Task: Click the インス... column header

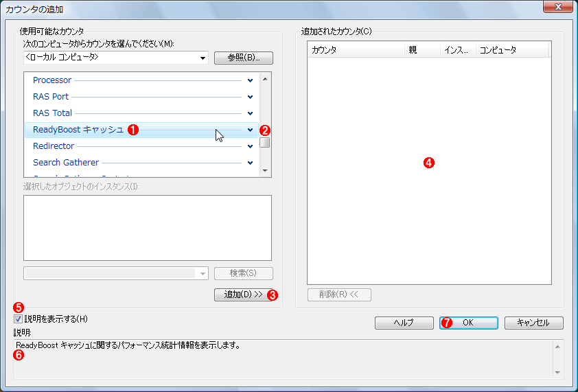Action: (458, 50)
